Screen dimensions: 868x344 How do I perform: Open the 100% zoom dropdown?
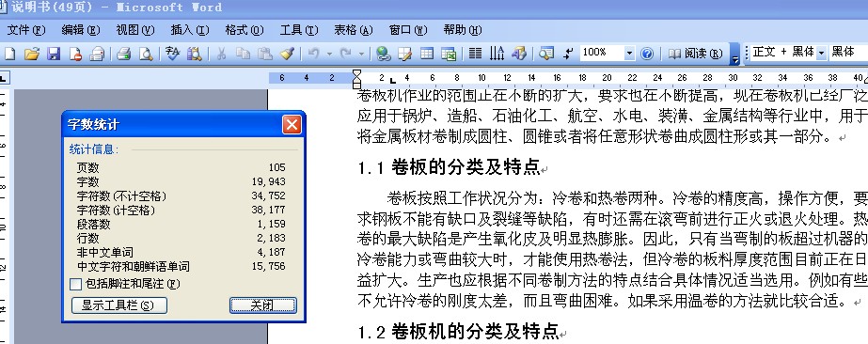click(629, 54)
